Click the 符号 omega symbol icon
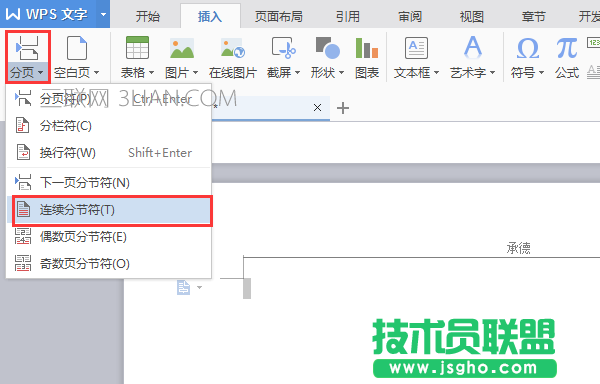600x384 pixels. point(528,49)
